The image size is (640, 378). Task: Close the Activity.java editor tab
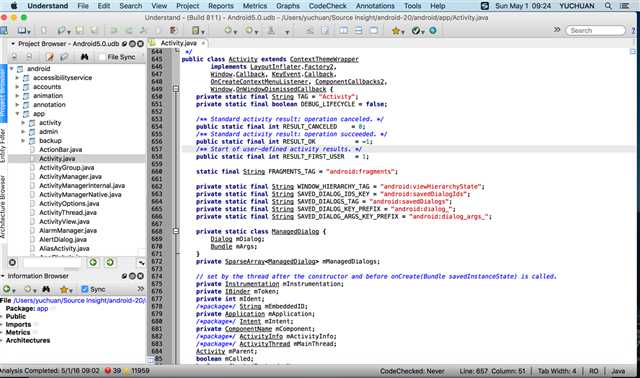coord(203,43)
